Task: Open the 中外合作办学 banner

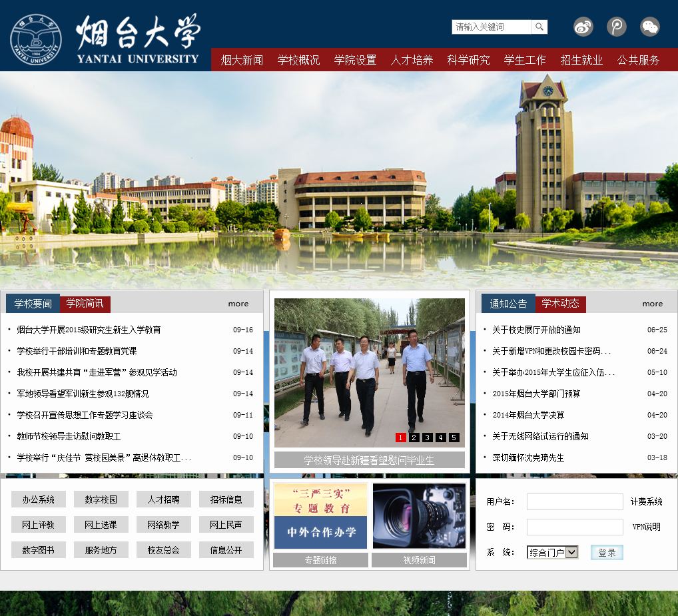Action: (320, 532)
